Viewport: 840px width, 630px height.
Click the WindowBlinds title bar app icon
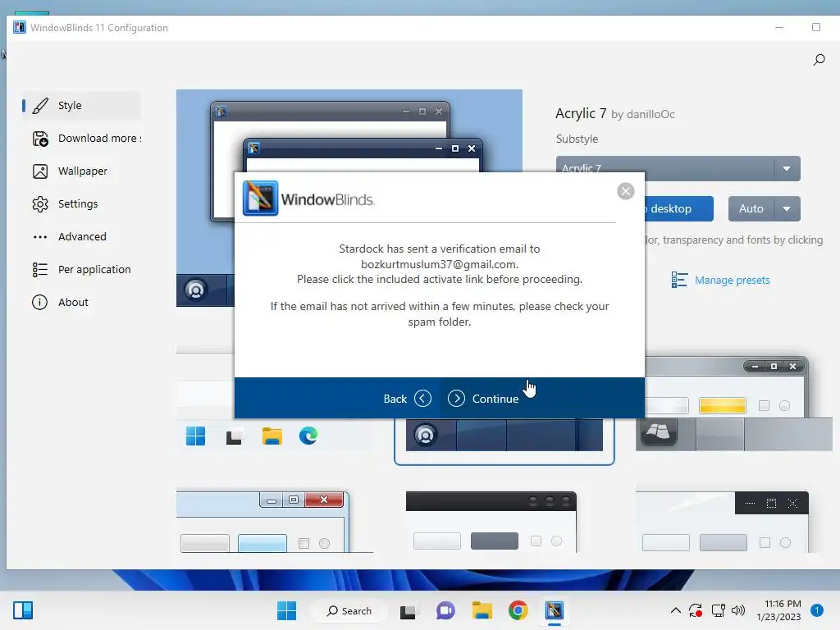[x=20, y=27]
